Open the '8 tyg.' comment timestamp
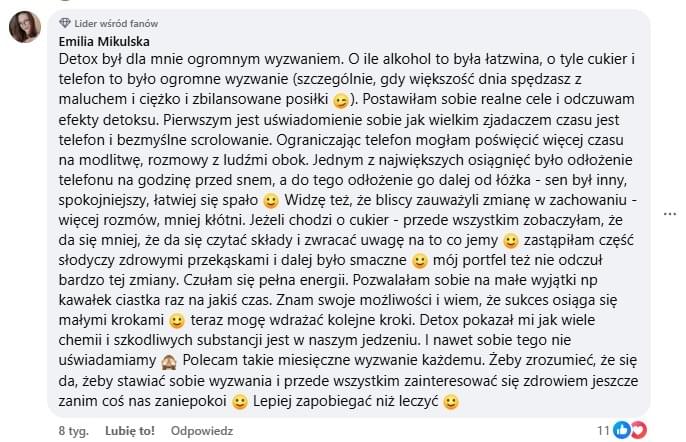The height and width of the screenshot is (442, 686). [x=73, y=430]
